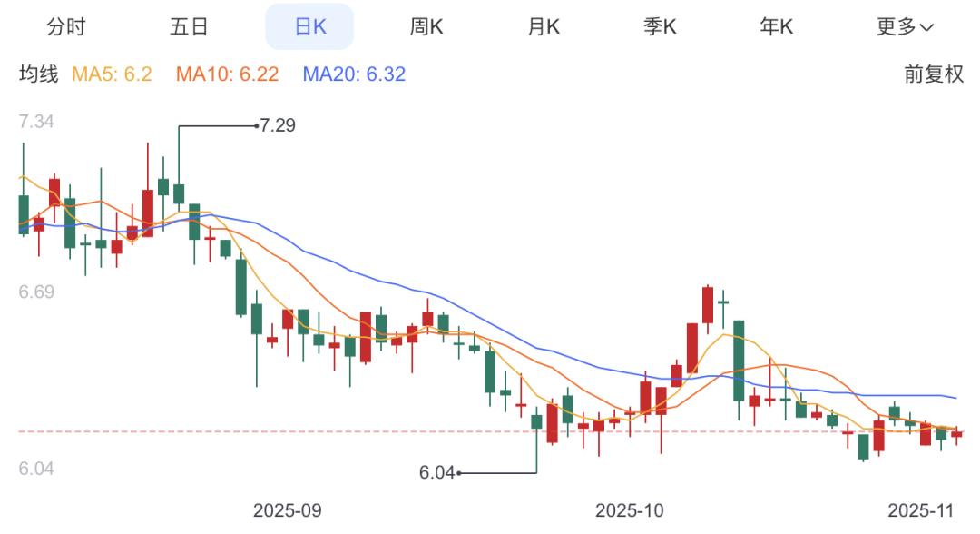Toggle the blue MA20: 6.32 indicator
This screenshot has height=534, width=980.
tap(354, 74)
